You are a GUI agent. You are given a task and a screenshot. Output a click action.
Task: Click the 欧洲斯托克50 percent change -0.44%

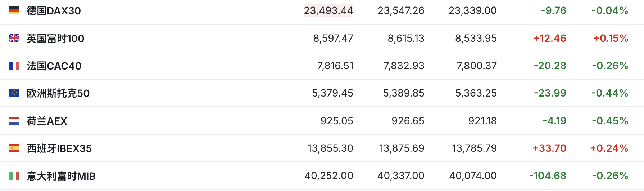610,93
